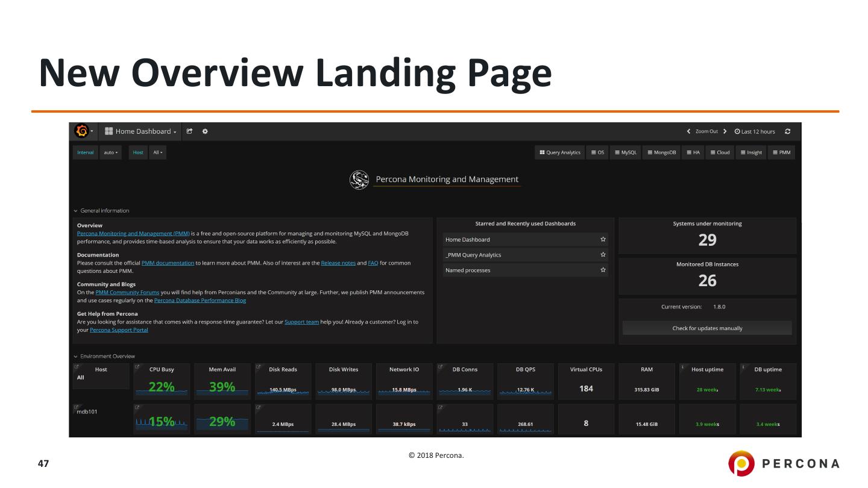
Task: Click the 98.0 MBps Disk Writes value
Action: tap(344, 390)
